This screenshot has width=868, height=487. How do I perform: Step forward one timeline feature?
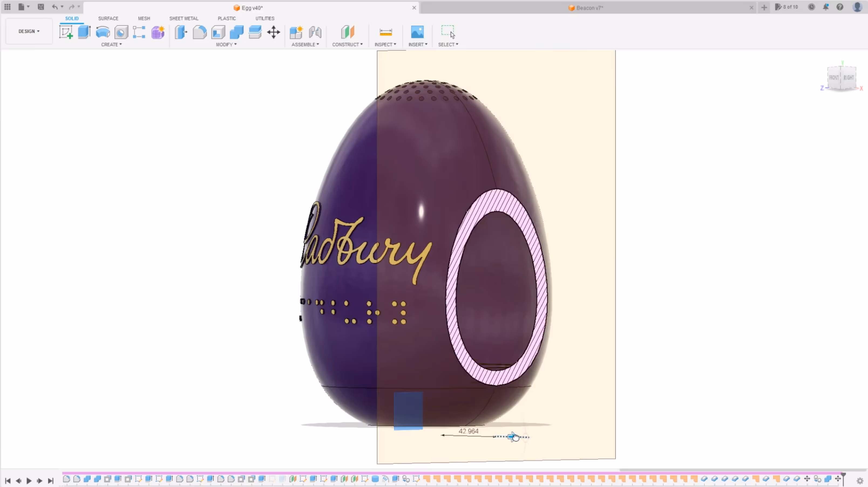pyautogui.click(x=39, y=481)
